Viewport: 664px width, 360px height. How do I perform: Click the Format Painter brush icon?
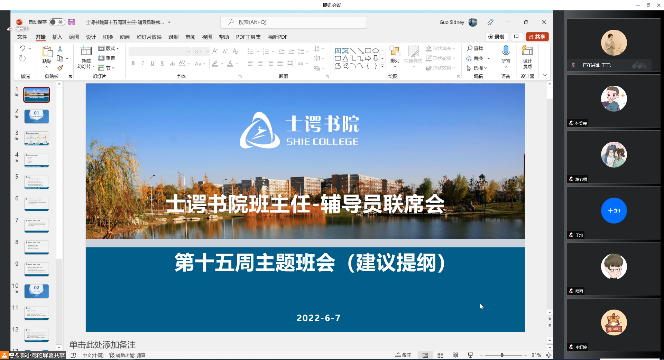tap(60, 68)
